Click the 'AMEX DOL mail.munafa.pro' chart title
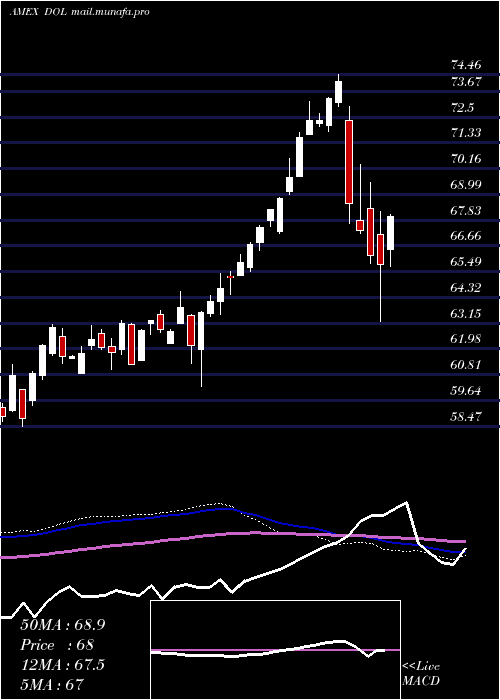This screenshot has height=700, width=500. point(79,12)
